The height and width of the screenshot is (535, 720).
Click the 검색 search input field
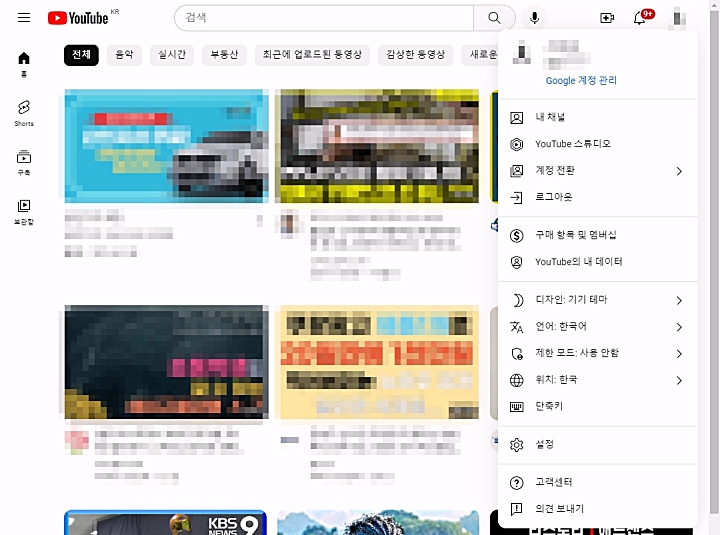click(324, 18)
